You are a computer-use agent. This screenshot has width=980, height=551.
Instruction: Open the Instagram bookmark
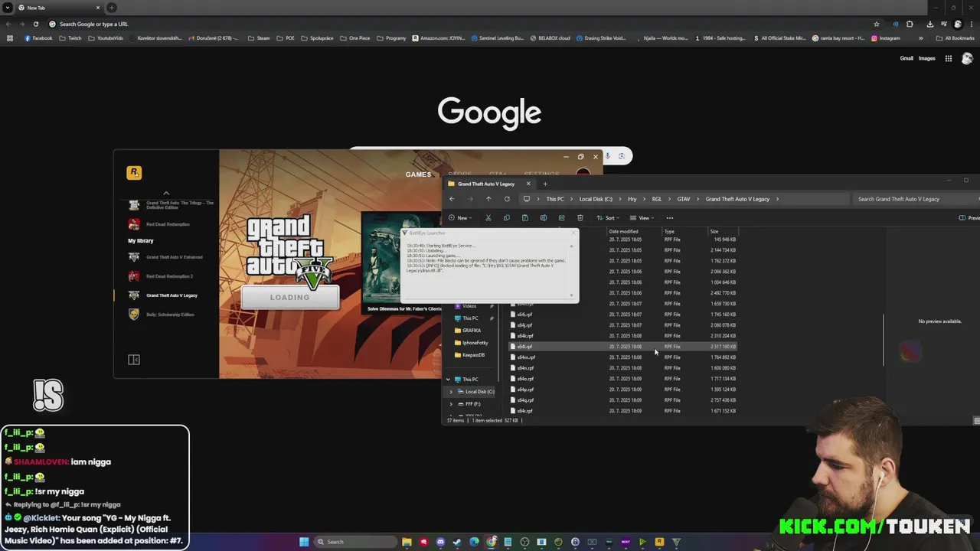885,38
